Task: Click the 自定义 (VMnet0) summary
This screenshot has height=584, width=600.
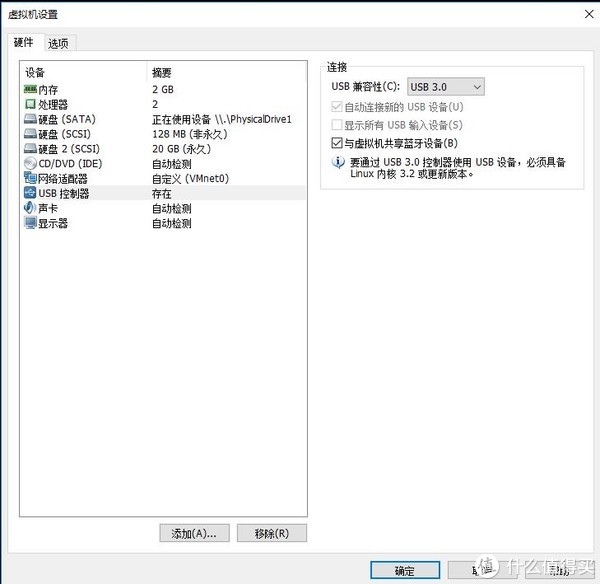Action: point(191,179)
